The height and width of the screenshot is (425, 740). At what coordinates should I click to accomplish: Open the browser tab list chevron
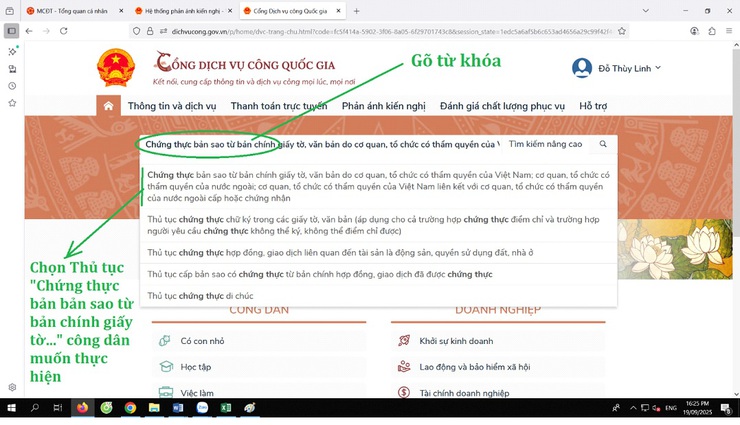[646, 11]
